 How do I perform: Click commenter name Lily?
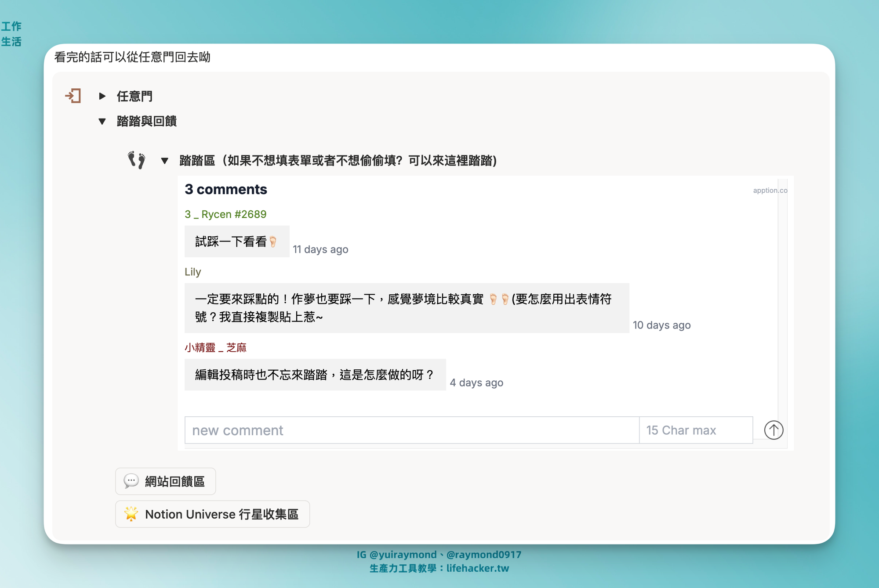coord(193,272)
